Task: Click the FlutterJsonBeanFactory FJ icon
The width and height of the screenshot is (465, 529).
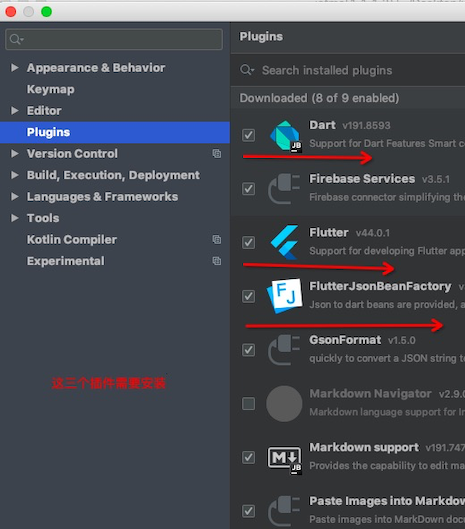Action: click(284, 296)
